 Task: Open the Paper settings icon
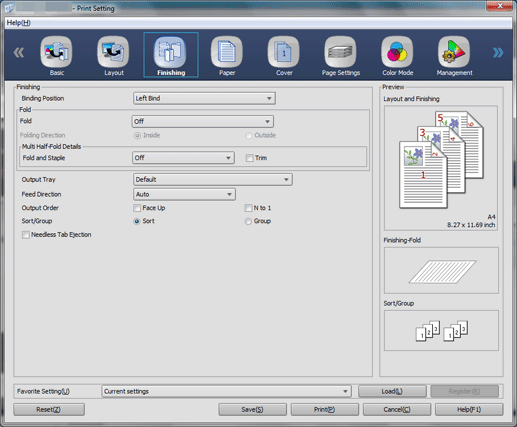(227, 52)
